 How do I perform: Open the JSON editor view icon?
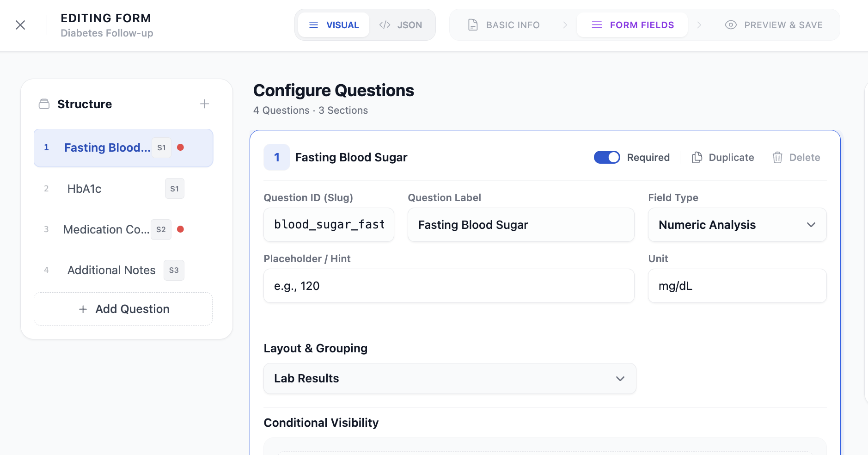click(x=384, y=25)
